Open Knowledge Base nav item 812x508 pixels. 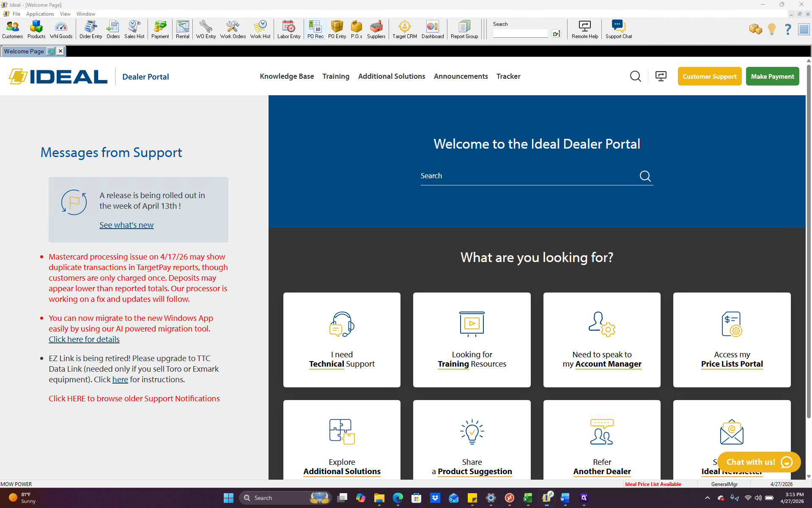[x=287, y=76]
